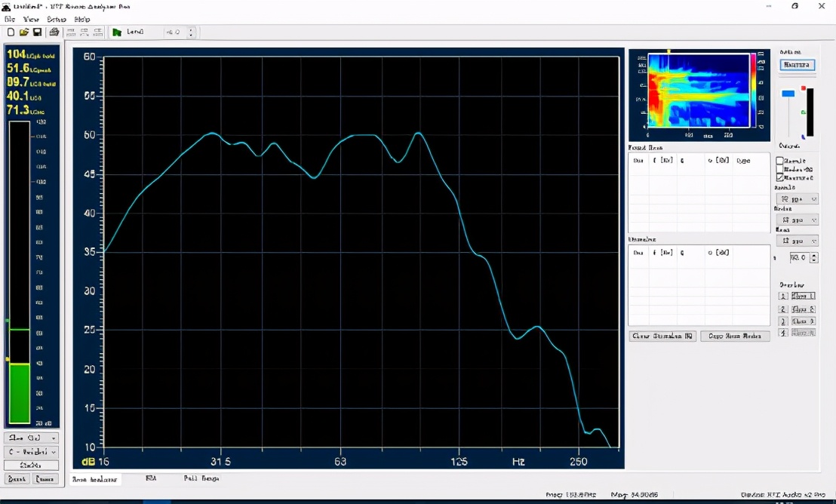Open the dropdown below the level meter
This screenshot has height=504, width=836.
[32, 438]
